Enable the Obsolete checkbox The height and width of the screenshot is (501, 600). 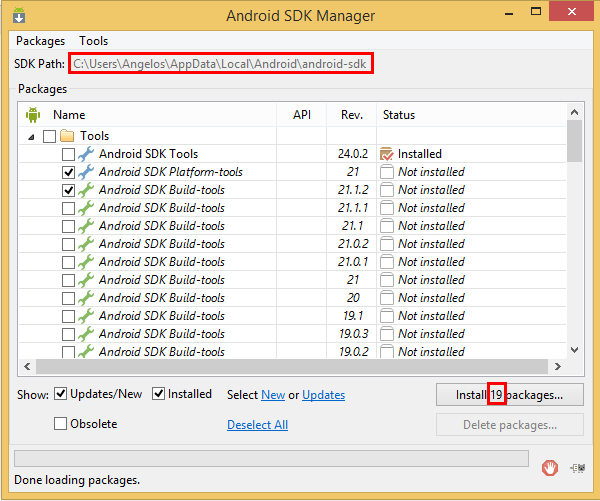pyautogui.click(x=60, y=424)
